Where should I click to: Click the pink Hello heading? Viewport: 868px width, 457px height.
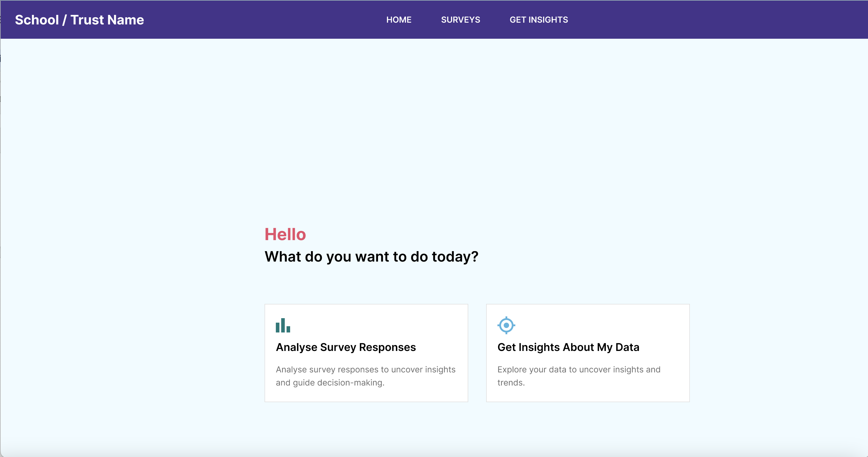point(285,234)
